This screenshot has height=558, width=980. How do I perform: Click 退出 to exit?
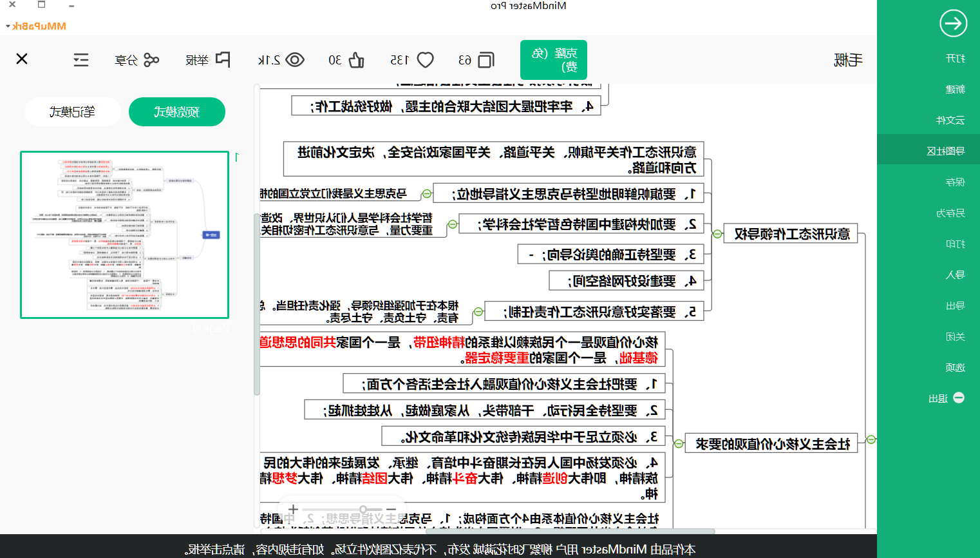pyautogui.click(x=938, y=399)
